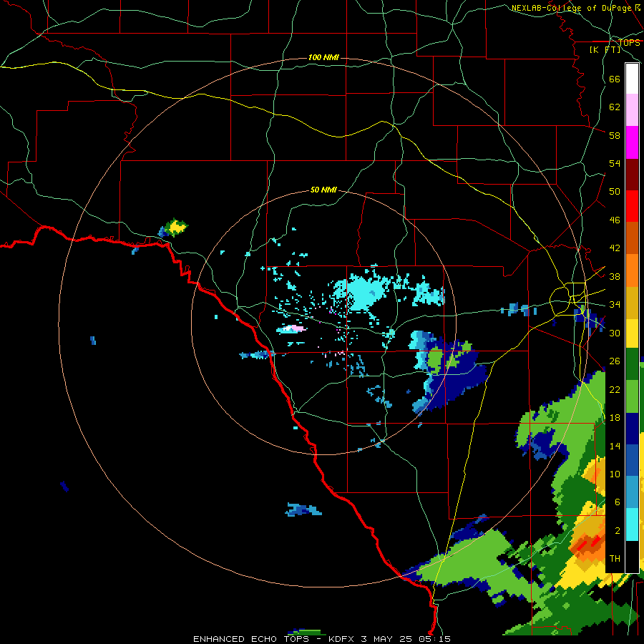Viewport: 644px width, 644px height.
Task: Click the KDFX station identifier in the caption
Action: 343,639
